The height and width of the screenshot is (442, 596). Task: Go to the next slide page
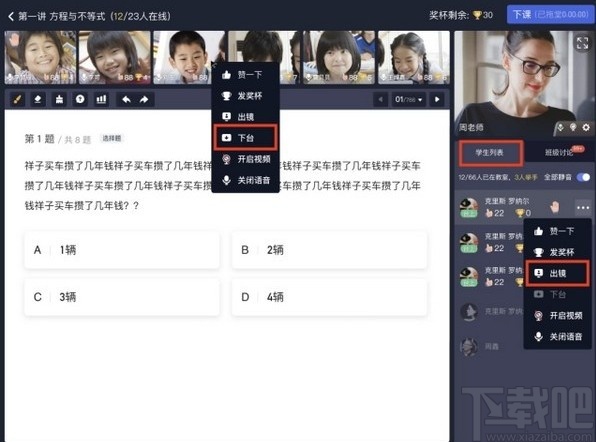point(437,100)
